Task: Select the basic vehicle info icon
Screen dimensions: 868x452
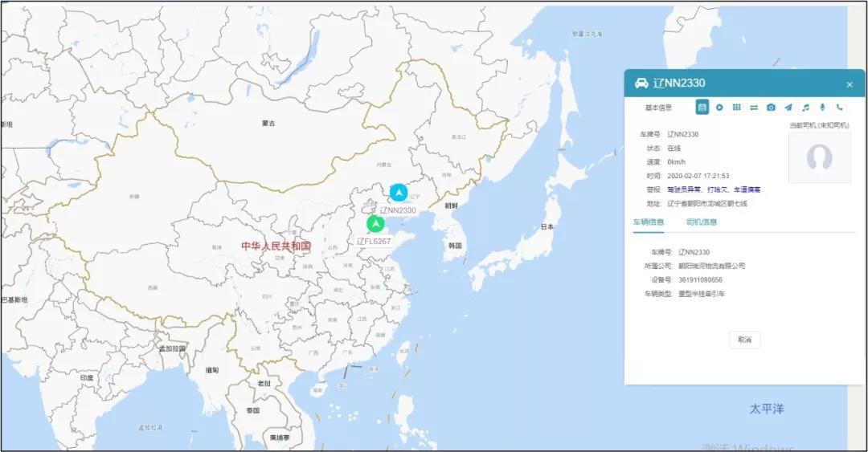Action: (702, 107)
